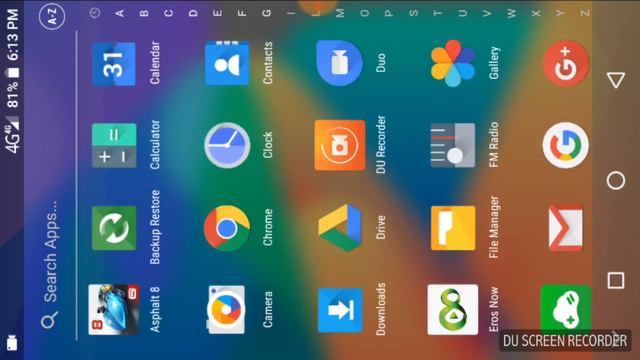
Task: Jump to letter Y in index
Action: click(560, 13)
